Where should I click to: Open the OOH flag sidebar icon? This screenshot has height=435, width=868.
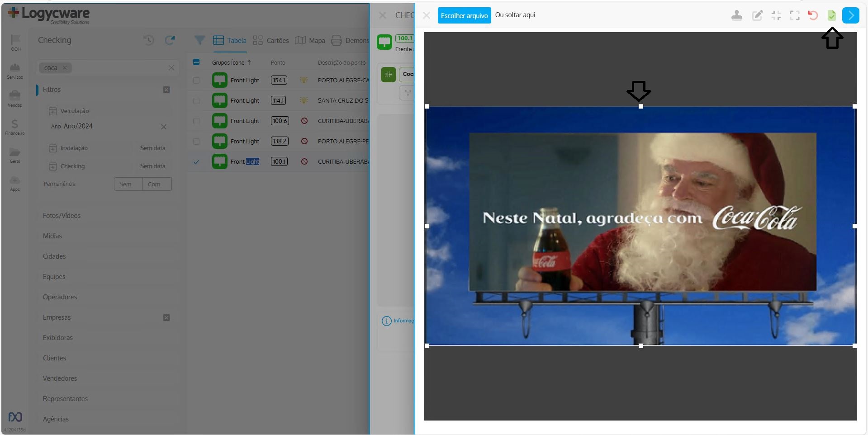coord(15,43)
